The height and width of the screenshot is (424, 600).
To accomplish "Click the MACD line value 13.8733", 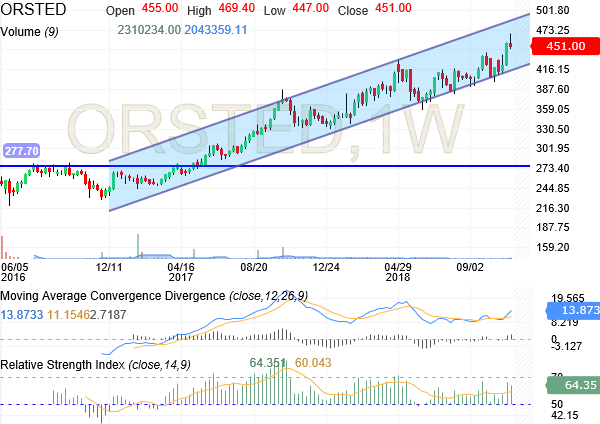I will (22, 315).
